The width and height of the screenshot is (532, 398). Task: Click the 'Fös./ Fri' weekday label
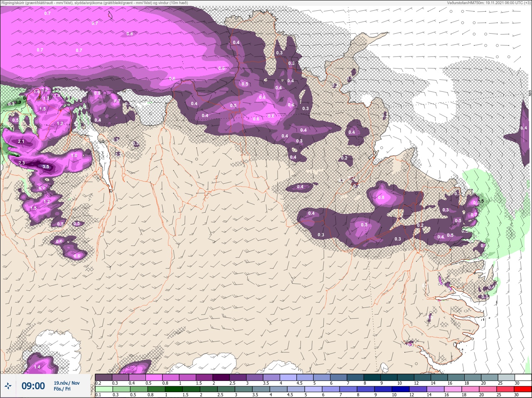click(62, 389)
